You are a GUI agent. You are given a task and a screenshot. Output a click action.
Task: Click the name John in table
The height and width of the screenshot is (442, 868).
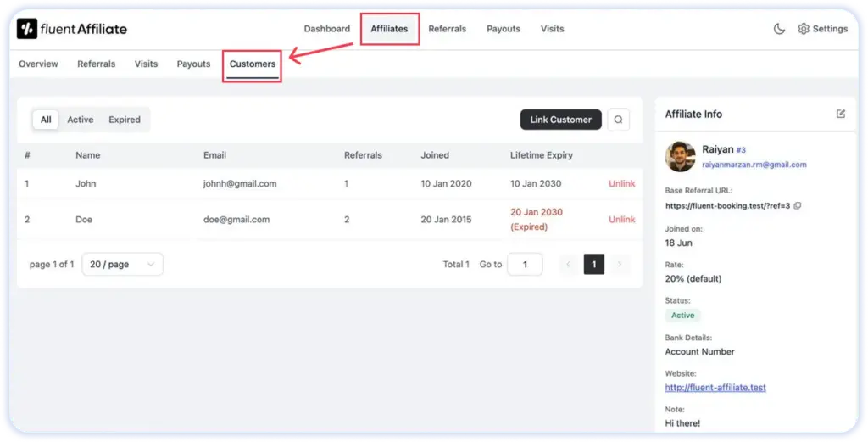(86, 183)
